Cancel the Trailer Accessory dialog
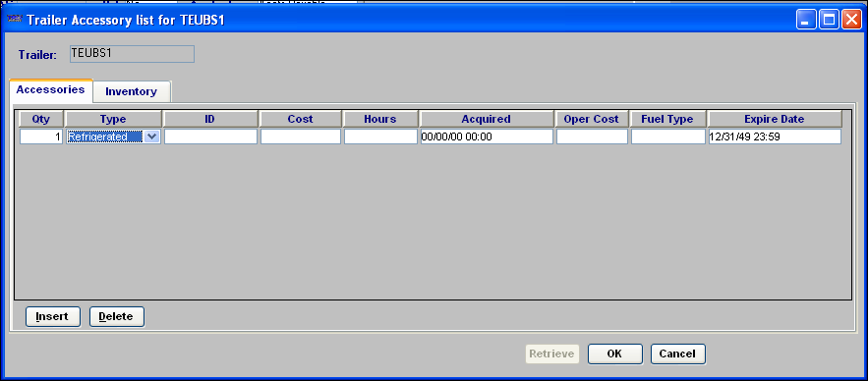This screenshot has height=381, width=868. tap(678, 354)
